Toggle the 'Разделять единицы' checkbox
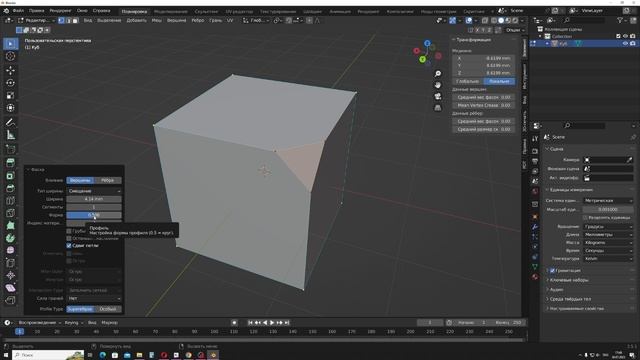The height and width of the screenshot is (360, 640). pyautogui.click(x=585, y=218)
